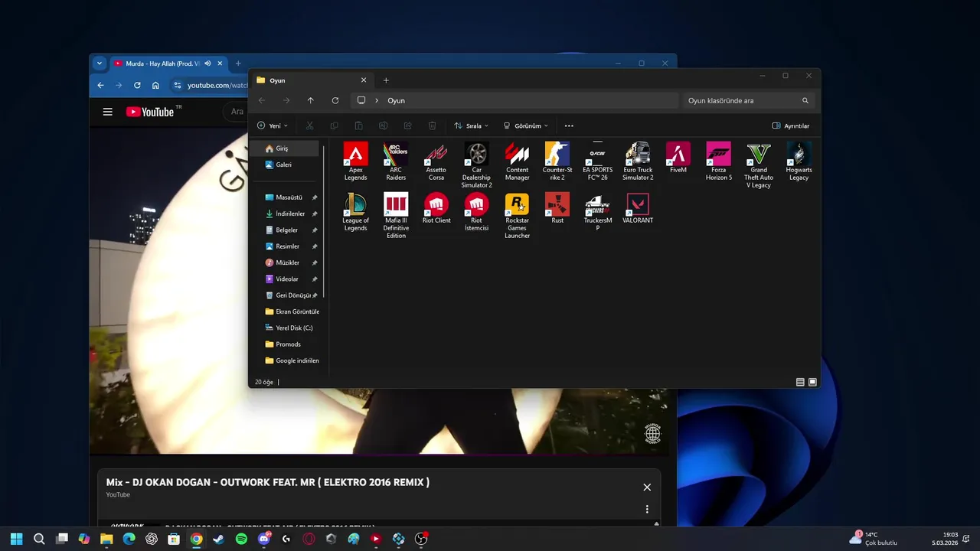This screenshot has width=980, height=551.
Task: Expand the Chrome tab search chevron
Action: coord(99,64)
